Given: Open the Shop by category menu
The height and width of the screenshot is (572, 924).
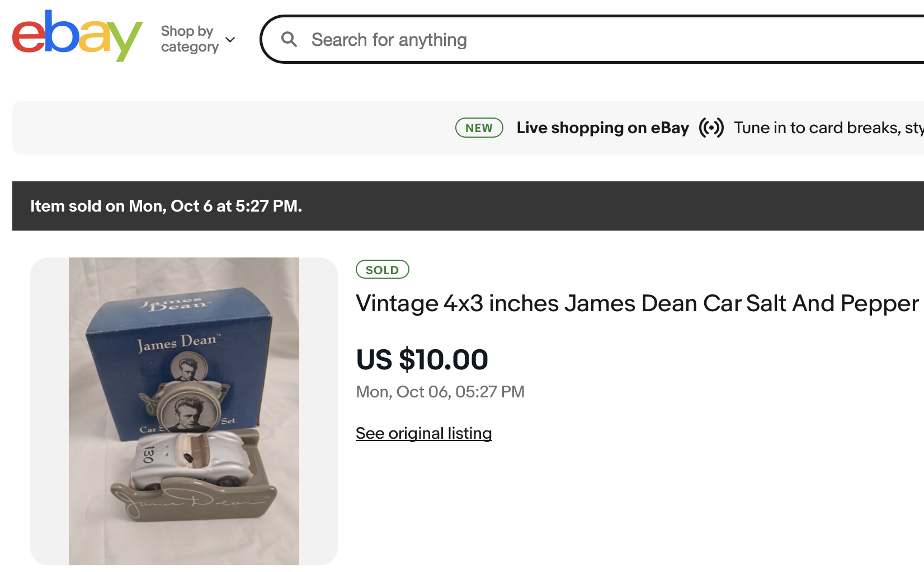Looking at the screenshot, I should coord(189,39).
